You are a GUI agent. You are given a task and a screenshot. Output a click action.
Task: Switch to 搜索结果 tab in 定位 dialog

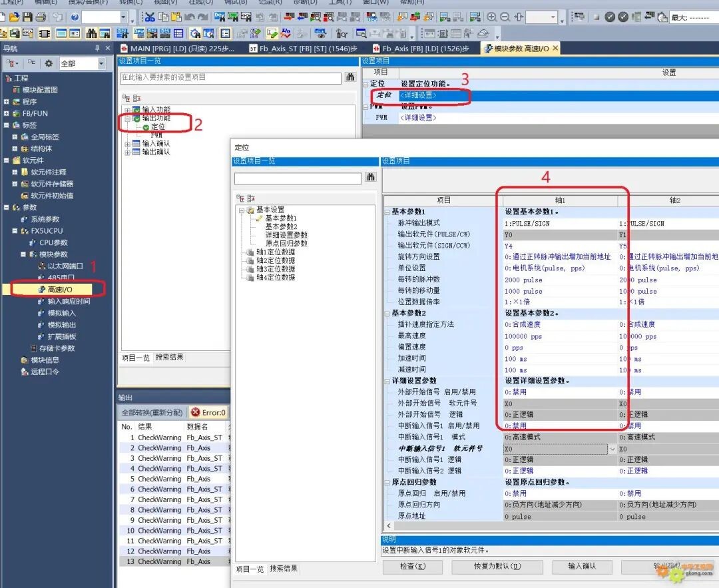284,569
